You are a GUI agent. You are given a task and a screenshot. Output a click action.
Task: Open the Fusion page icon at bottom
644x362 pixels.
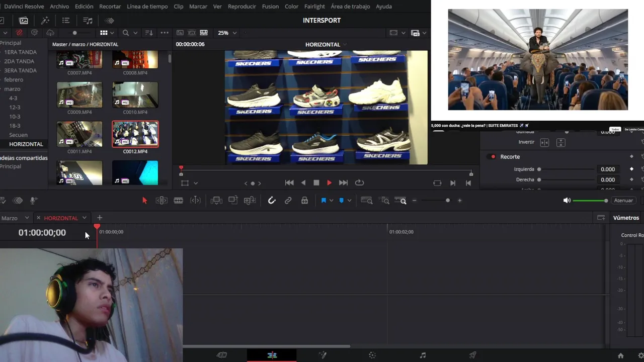[322, 355]
